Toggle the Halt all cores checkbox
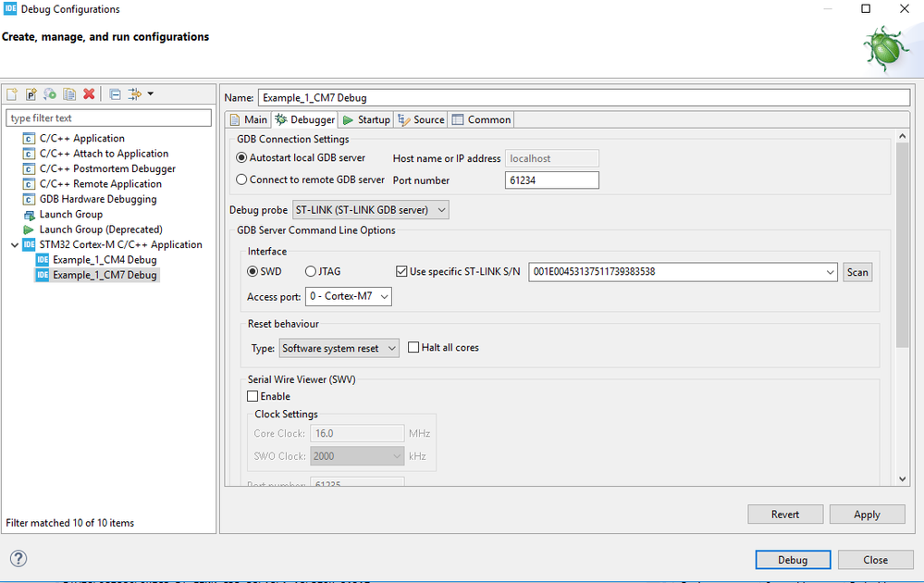The image size is (924, 583). click(x=413, y=347)
